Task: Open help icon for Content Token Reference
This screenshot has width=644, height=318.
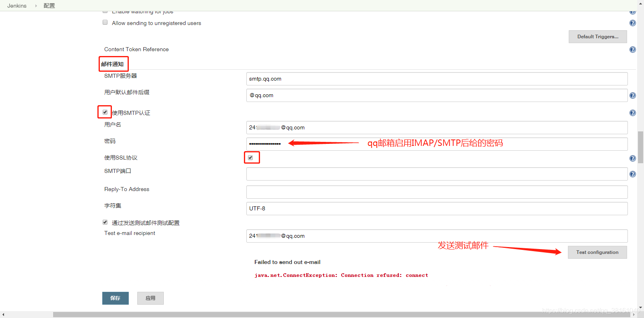Action: pyautogui.click(x=633, y=50)
